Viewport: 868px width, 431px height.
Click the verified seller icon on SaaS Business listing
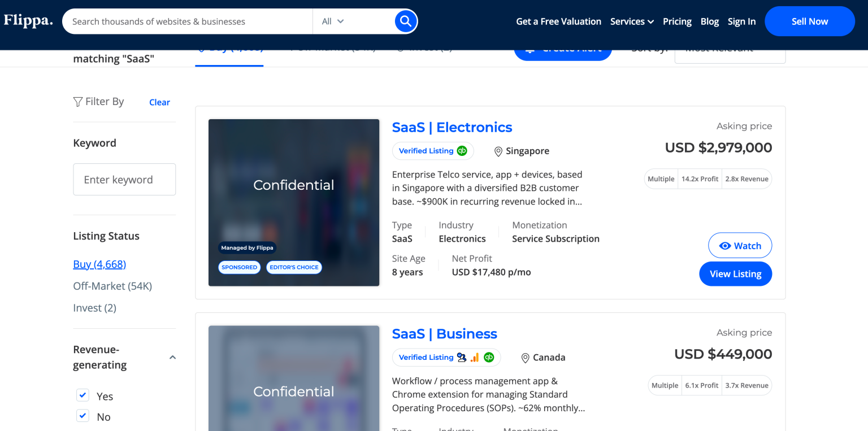click(461, 357)
